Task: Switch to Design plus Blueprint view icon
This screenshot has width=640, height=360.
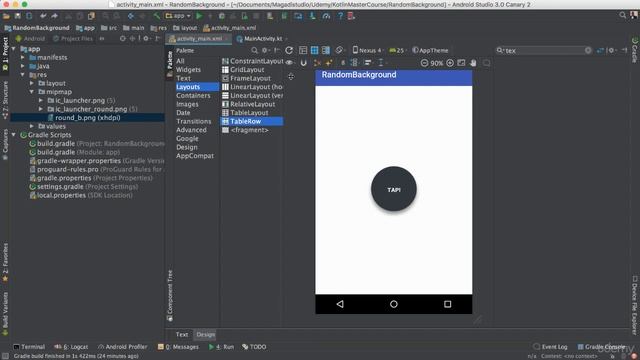Action: pos(326,50)
